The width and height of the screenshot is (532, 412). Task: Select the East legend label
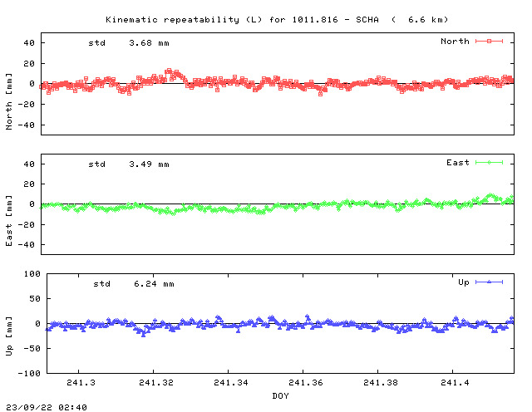click(458, 163)
